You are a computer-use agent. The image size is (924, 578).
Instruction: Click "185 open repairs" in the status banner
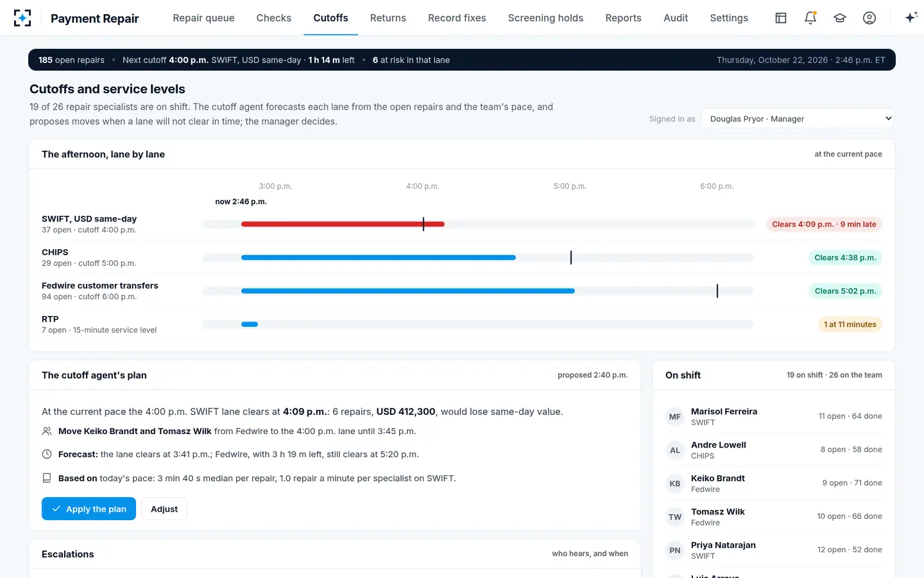pos(71,60)
